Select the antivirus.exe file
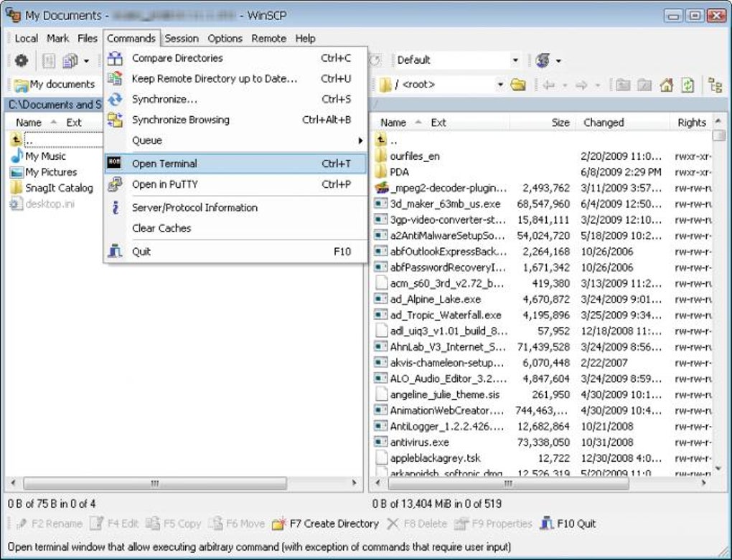 click(x=412, y=442)
